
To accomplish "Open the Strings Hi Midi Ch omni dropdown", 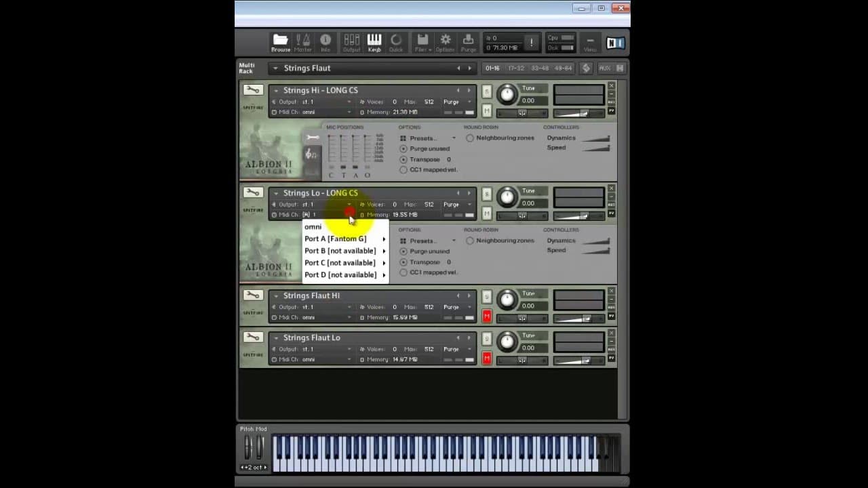I will coord(326,112).
